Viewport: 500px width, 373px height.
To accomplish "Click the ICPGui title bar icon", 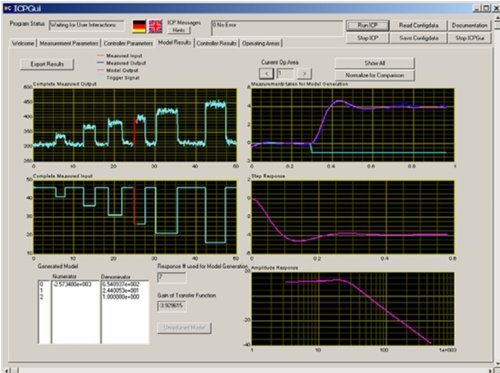I will [7, 8].
